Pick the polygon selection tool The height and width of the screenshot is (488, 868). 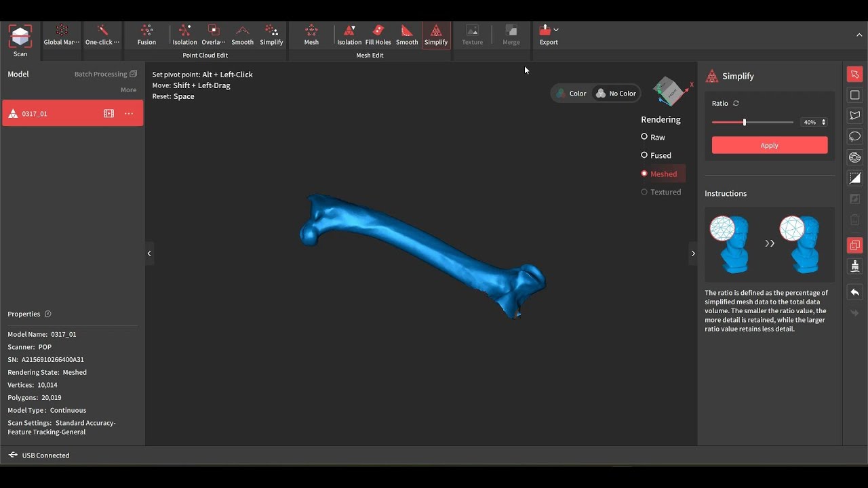point(855,116)
